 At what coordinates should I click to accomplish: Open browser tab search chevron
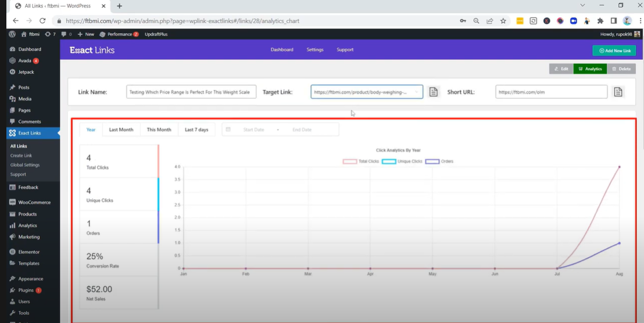pyautogui.click(x=582, y=5)
